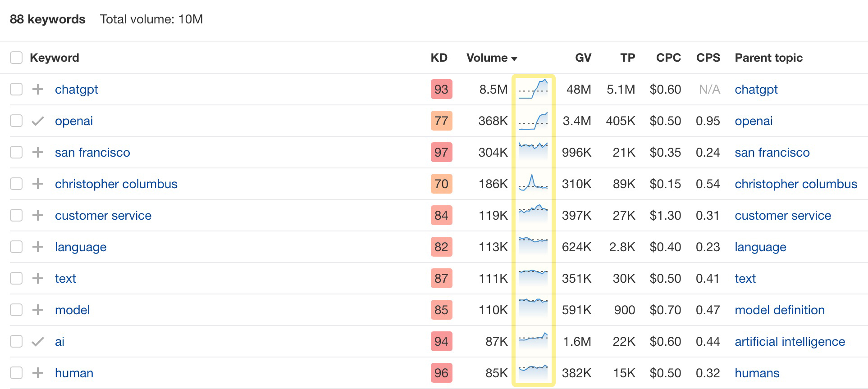
Task: Add san francisco keyword with plus icon
Action: [38, 152]
